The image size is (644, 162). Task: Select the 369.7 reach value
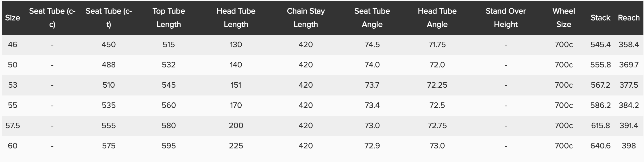(629, 65)
